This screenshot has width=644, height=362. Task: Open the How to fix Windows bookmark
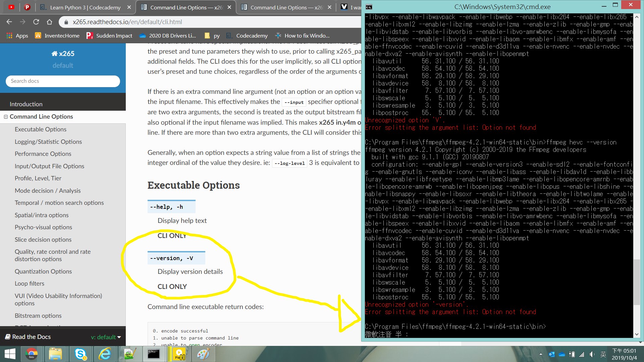[x=302, y=36]
